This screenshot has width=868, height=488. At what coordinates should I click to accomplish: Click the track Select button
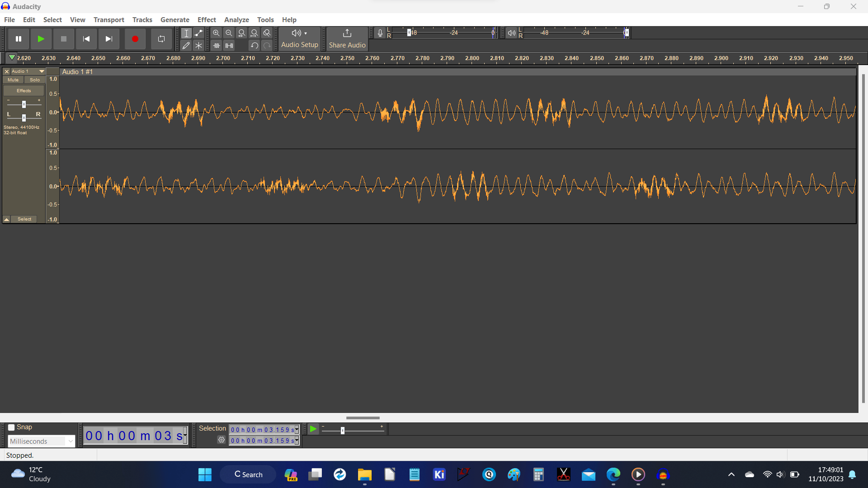tap(24, 219)
